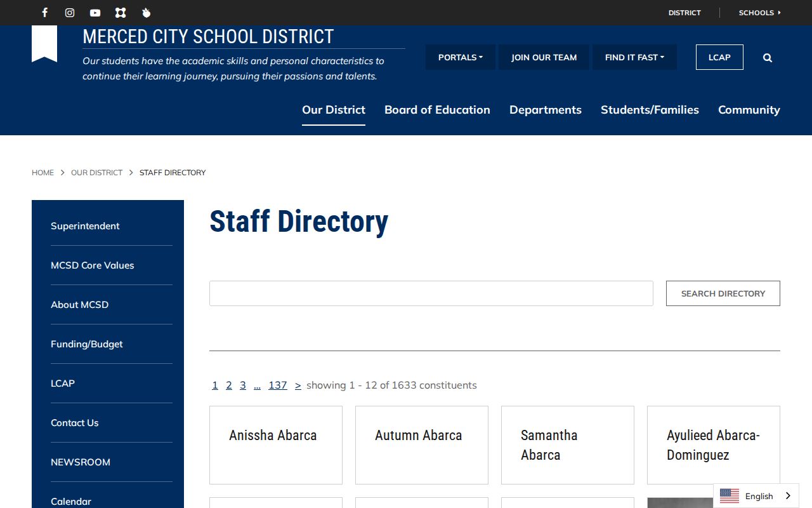Expand the Find It Fast dropdown

(x=635, y=57)
